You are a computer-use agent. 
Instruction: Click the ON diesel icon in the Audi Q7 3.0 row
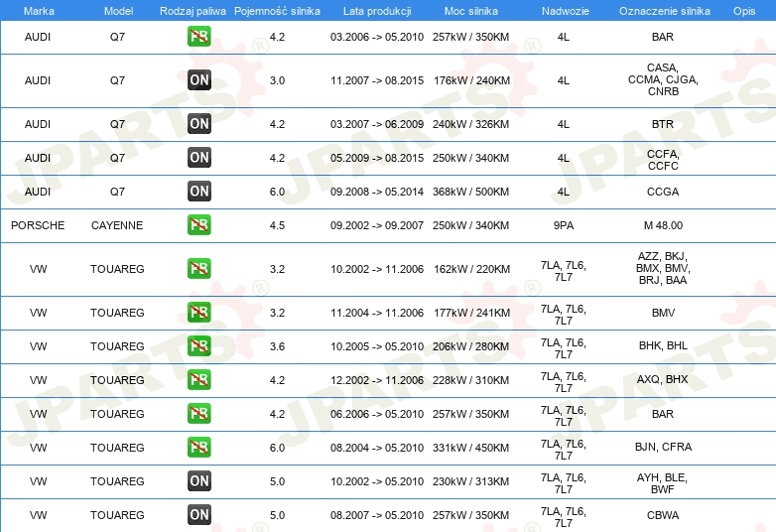point(199,81)
